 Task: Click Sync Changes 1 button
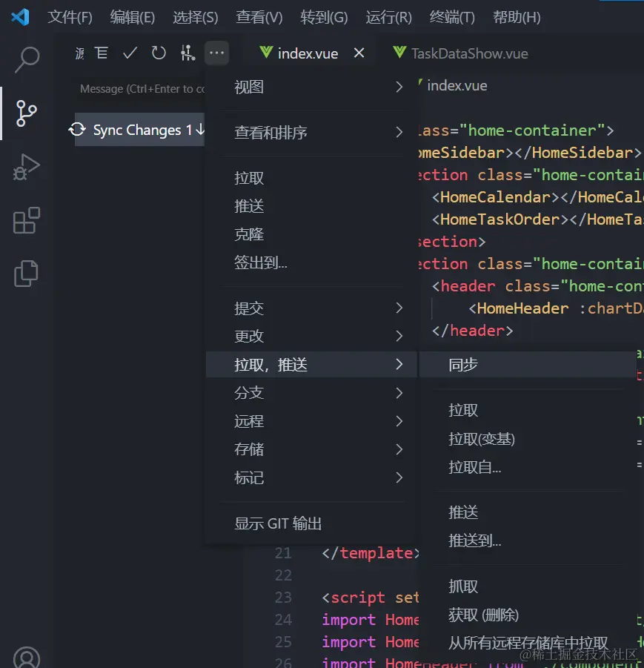[140, 130]
